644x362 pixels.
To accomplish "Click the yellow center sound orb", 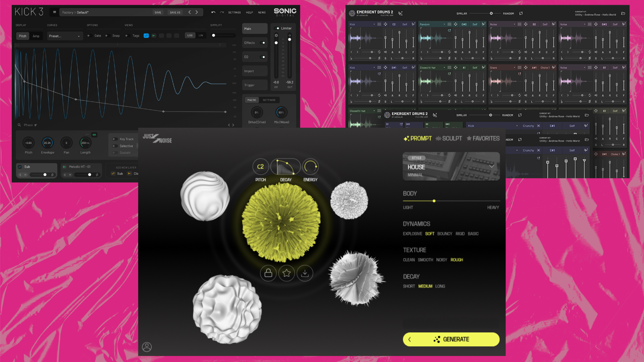I will point(281,223).
